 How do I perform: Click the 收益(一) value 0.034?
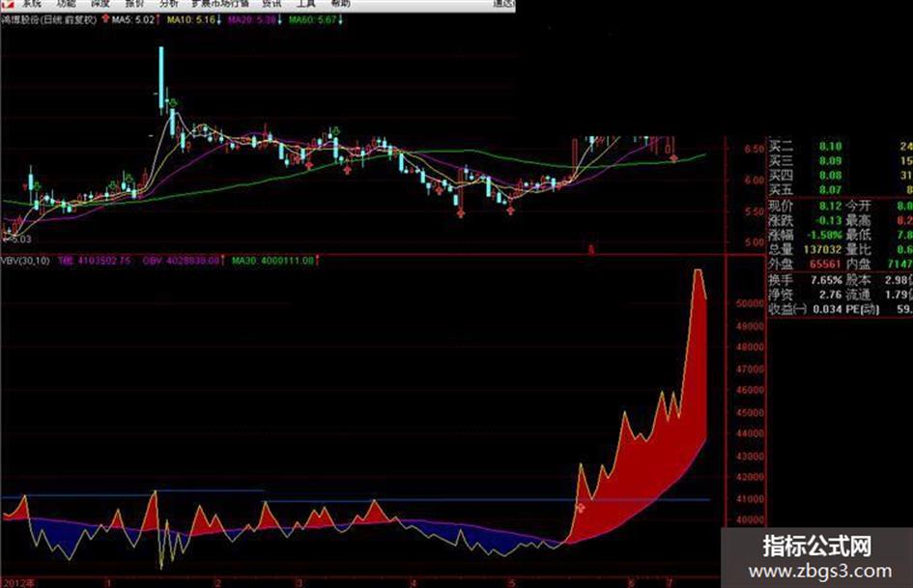pyautogui.click(x=827, y=309)
